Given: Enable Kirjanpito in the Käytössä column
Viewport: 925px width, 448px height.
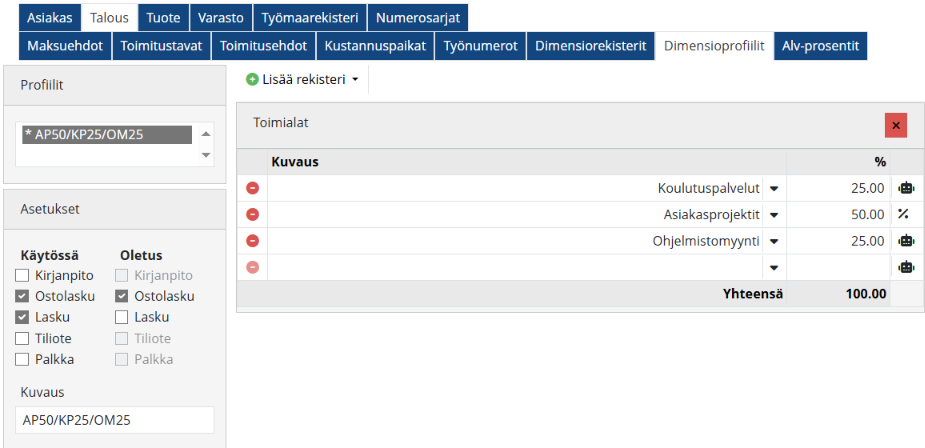Looking at the screenshot, I should 23,275.
